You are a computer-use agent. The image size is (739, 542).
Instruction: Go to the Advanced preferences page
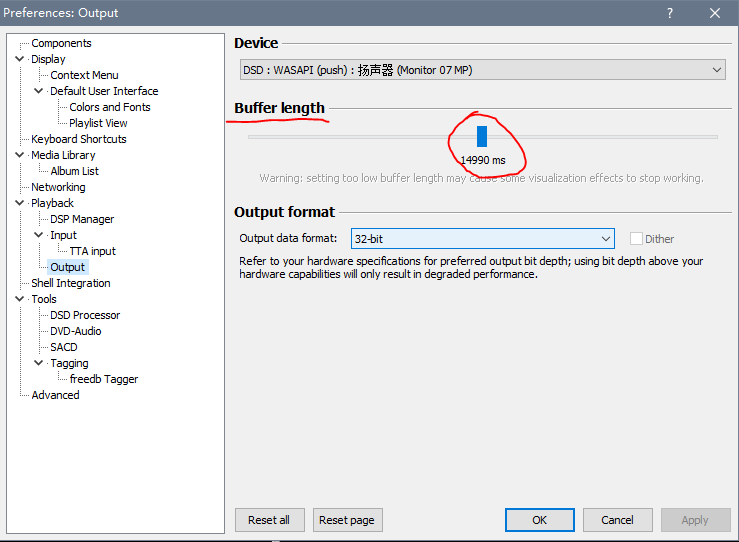point(55,395)
